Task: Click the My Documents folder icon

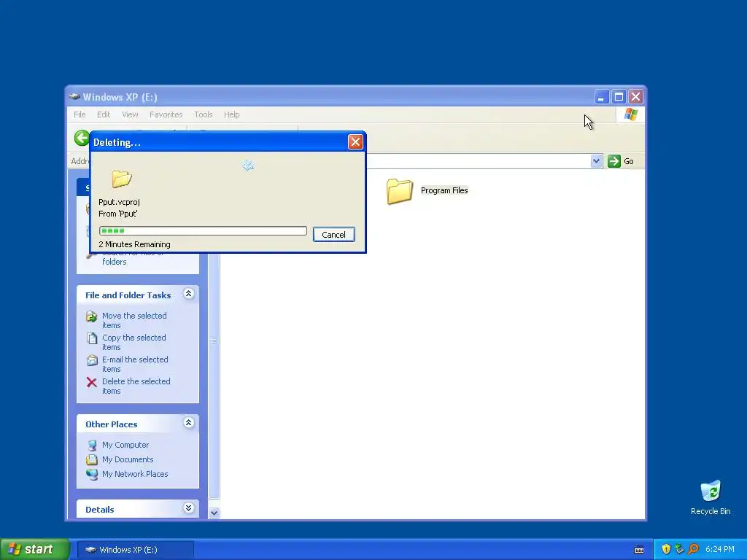Action: (x=91, y=459)
